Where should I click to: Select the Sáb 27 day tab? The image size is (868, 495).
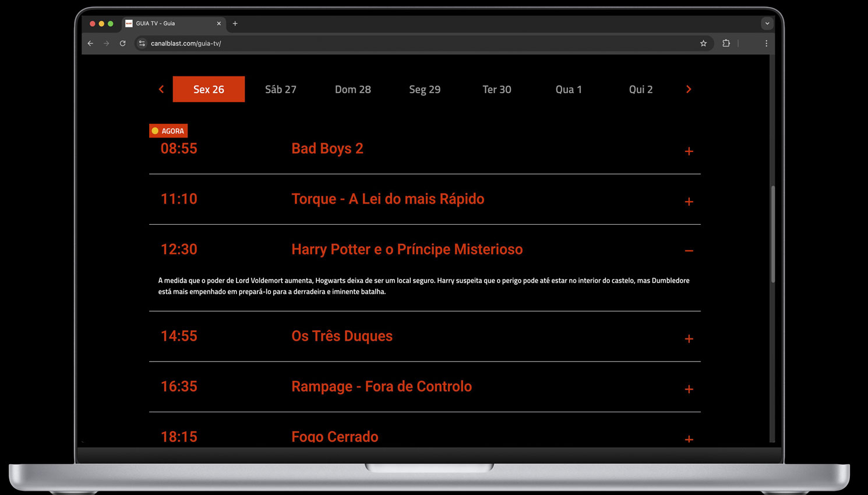281,89
